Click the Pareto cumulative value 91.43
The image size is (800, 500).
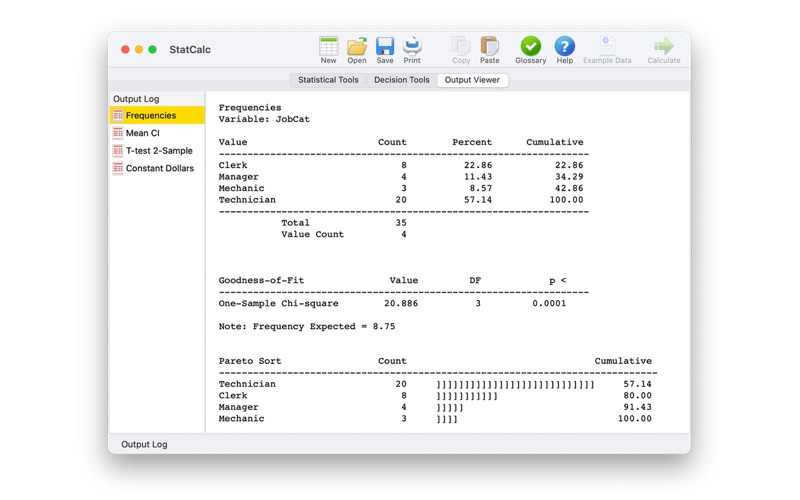point(637,407)
